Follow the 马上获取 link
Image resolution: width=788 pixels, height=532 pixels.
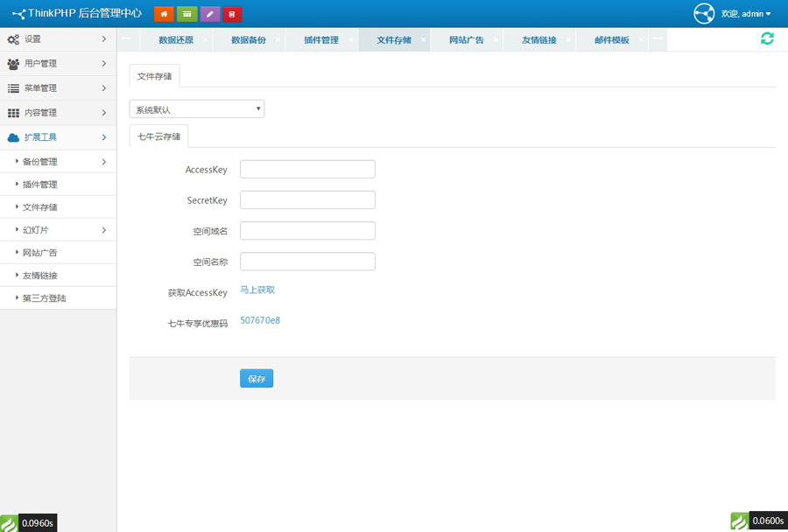(257, 290)
